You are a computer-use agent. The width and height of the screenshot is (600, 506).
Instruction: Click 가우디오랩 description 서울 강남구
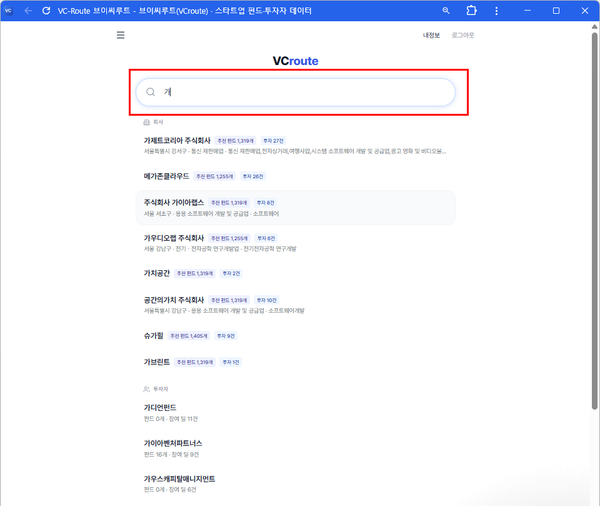(x=220, y=249)
